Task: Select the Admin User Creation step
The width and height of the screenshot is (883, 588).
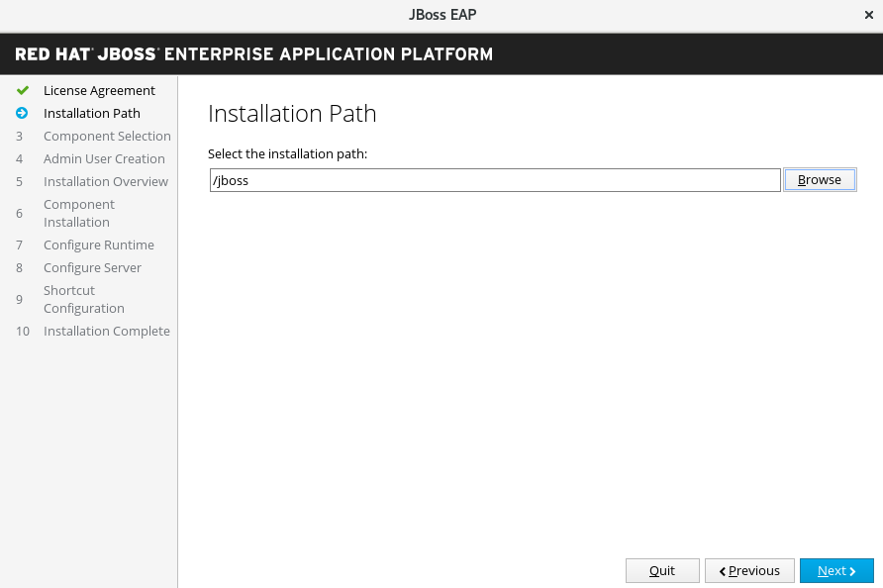Action: [x=104, y=159]
